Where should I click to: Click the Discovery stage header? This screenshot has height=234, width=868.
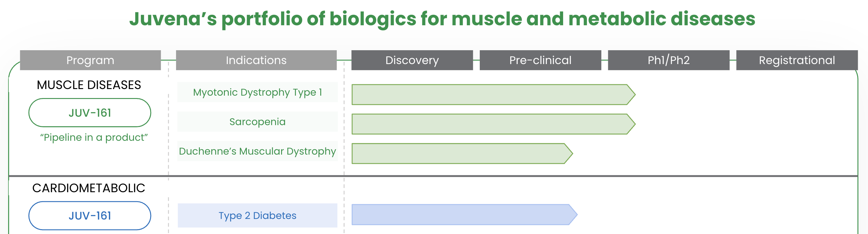412,60
